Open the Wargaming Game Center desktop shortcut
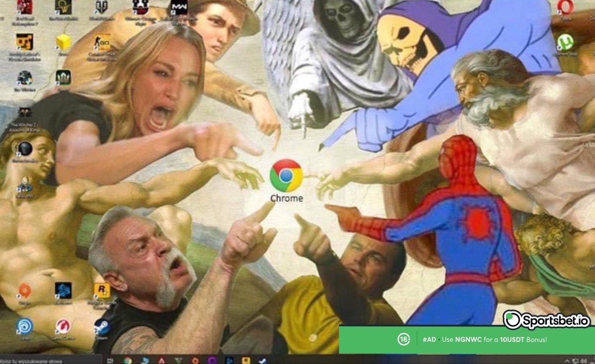The height and width of the screenshot is (364, 595). [63, 326]
